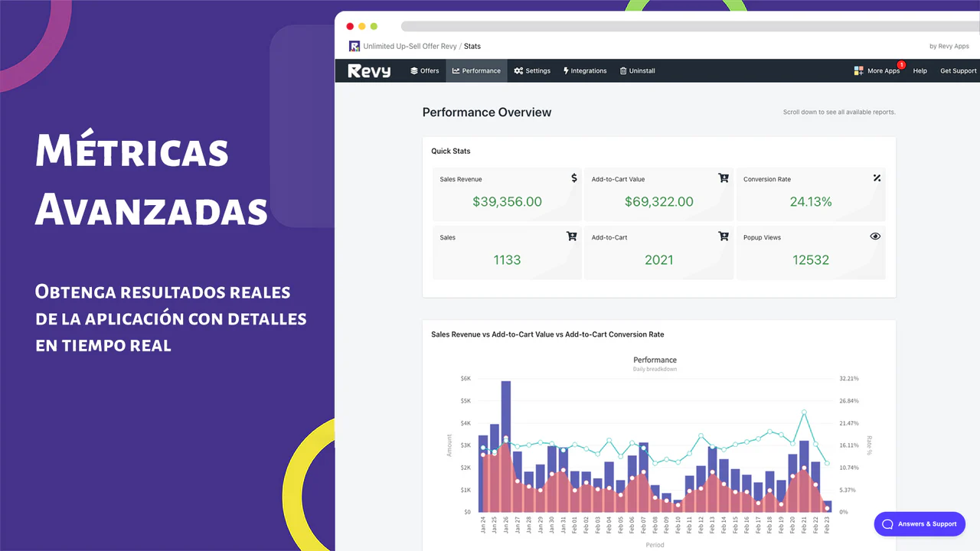980x551 pixels.
Task: Click the 12532 popup views count
Action: [x=811, y=260]
